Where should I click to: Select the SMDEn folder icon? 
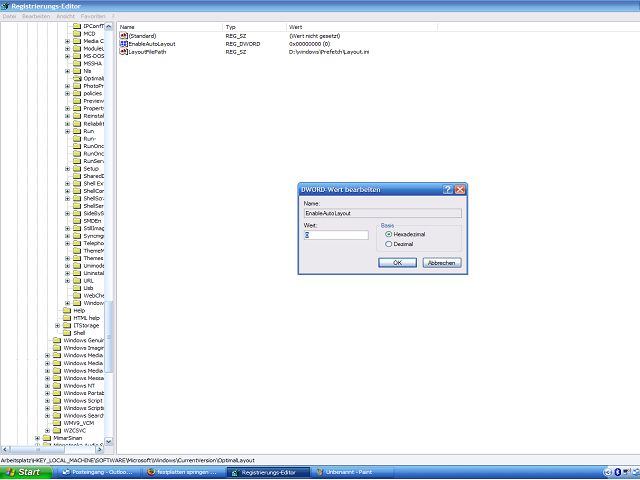tap(77, 221)
